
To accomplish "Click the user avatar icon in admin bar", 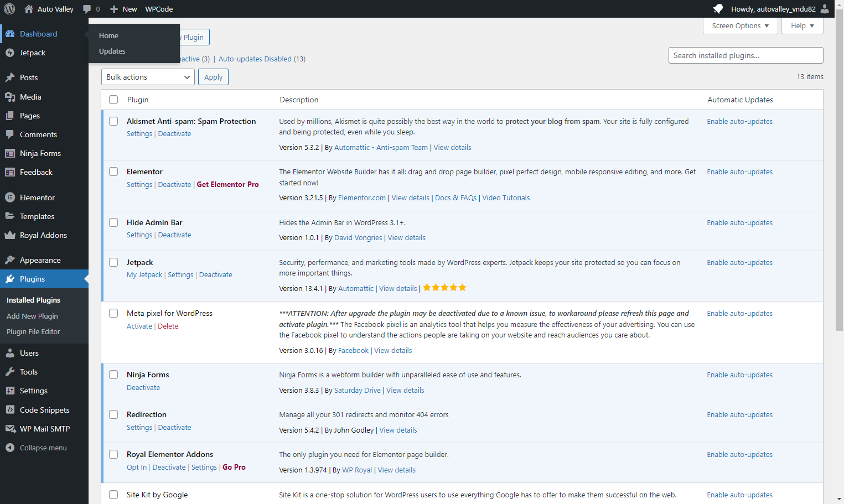I will tap(825, 9).
